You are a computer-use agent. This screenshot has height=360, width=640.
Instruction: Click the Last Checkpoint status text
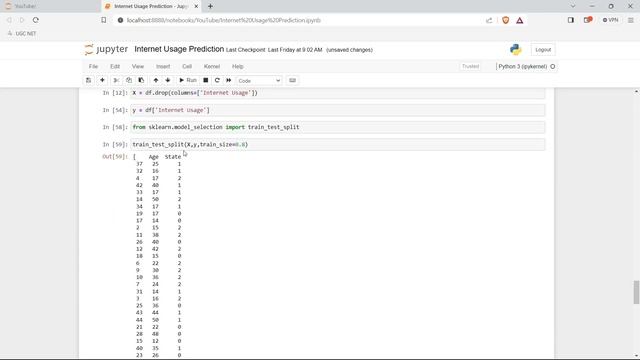point(274,50)
